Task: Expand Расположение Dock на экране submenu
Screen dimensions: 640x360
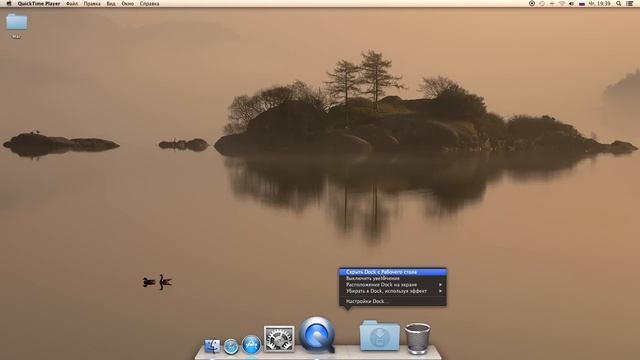Action: click(x=393, y=284)
